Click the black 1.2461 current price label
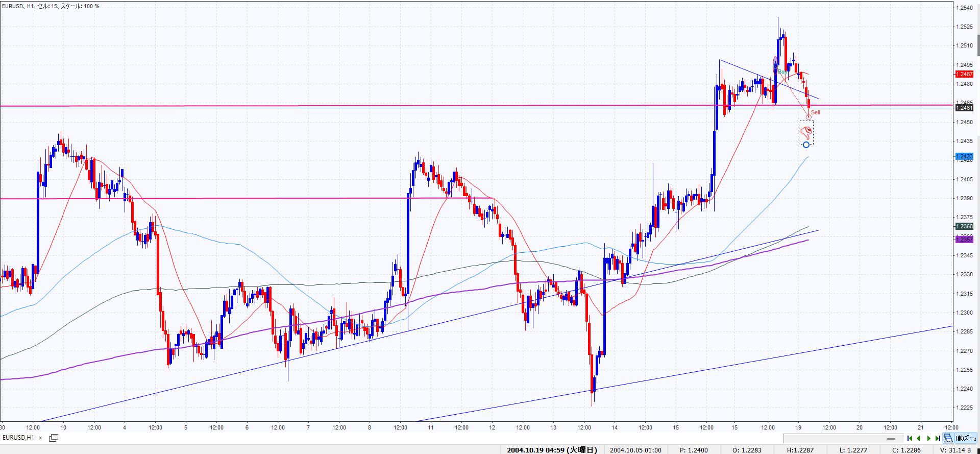The image size is (980, 454). click(x=964, y=108)
